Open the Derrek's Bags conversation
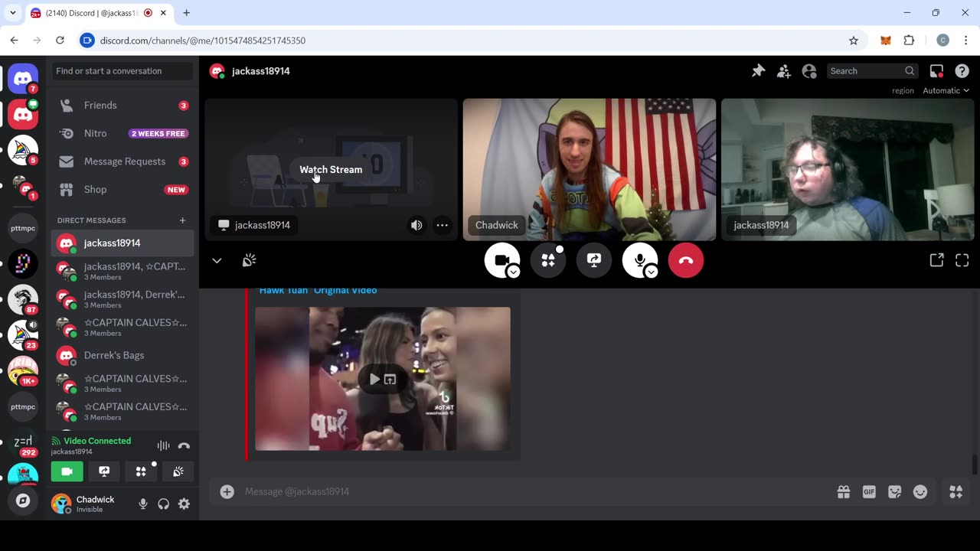The height and width of the screenshot is (551, 980). pos(122,355)
